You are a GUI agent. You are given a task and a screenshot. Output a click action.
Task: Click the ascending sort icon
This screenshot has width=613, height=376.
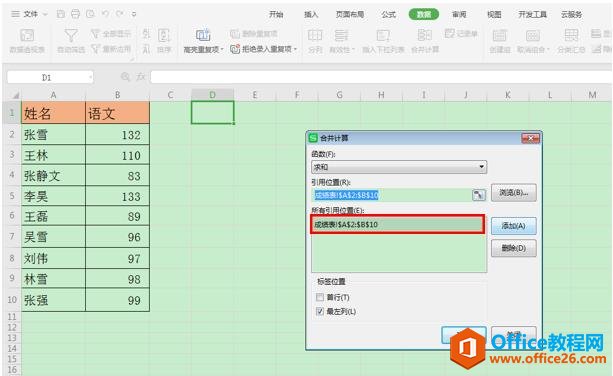(146, 34)
